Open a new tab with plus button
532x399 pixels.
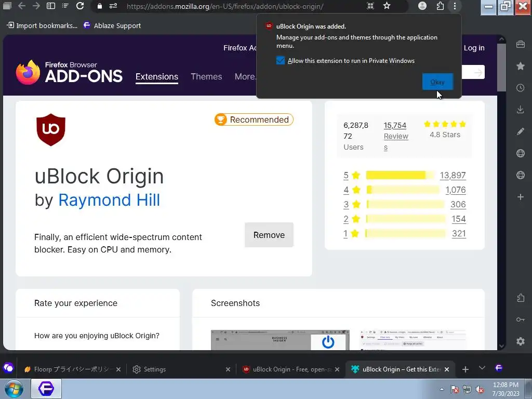click(465, 369)
